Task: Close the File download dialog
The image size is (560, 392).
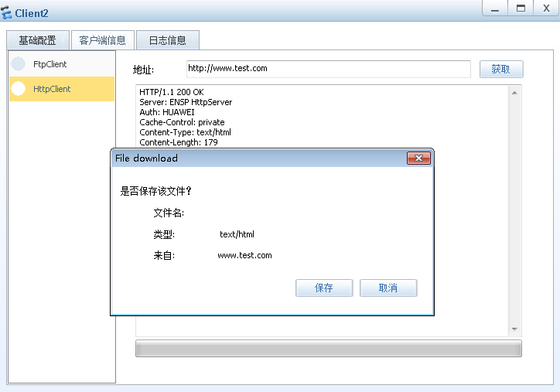Action: (418, 159)
